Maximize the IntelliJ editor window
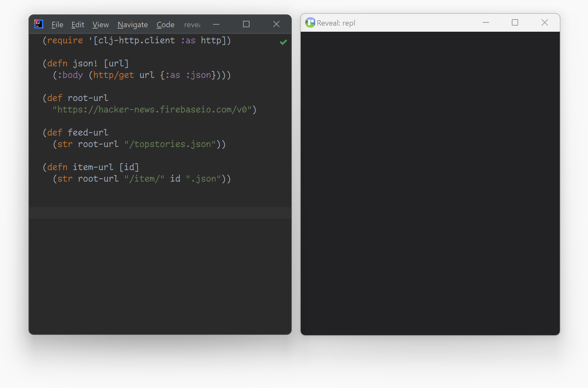This screenshot has height=388, width=588. click(x=246, y=24)
